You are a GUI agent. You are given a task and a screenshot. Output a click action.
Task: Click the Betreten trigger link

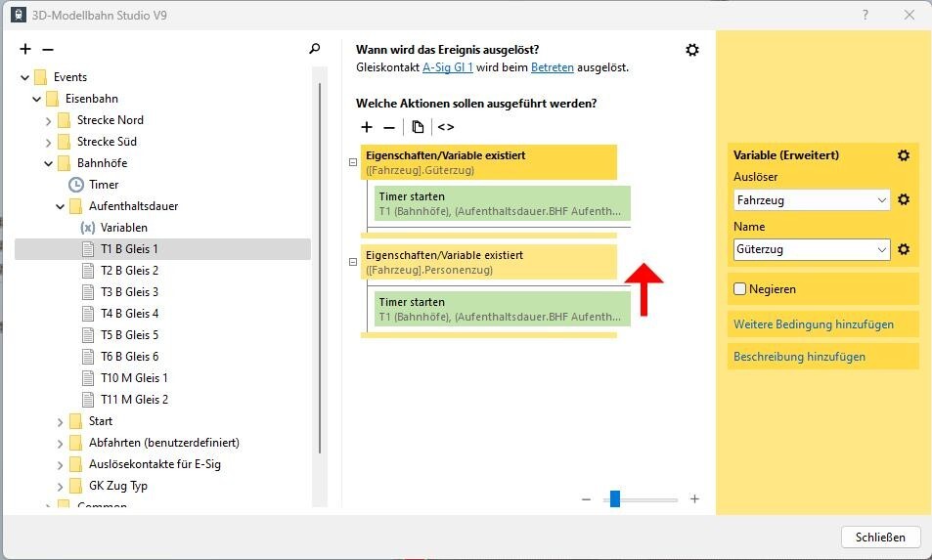(553, 67)
